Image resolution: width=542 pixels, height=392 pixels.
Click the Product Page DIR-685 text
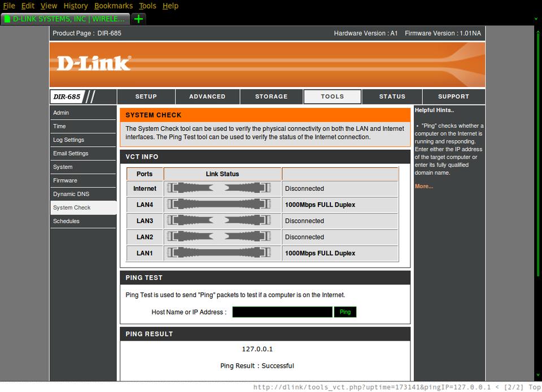87,33
